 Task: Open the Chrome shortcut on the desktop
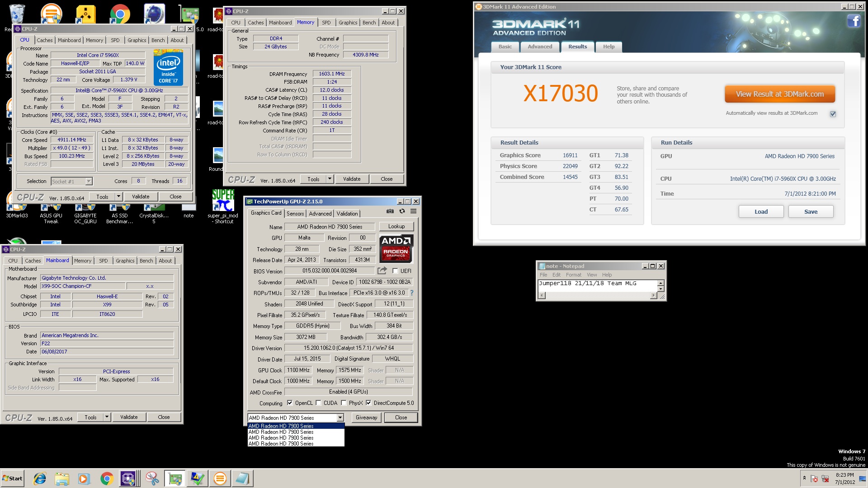pos(120,14)
